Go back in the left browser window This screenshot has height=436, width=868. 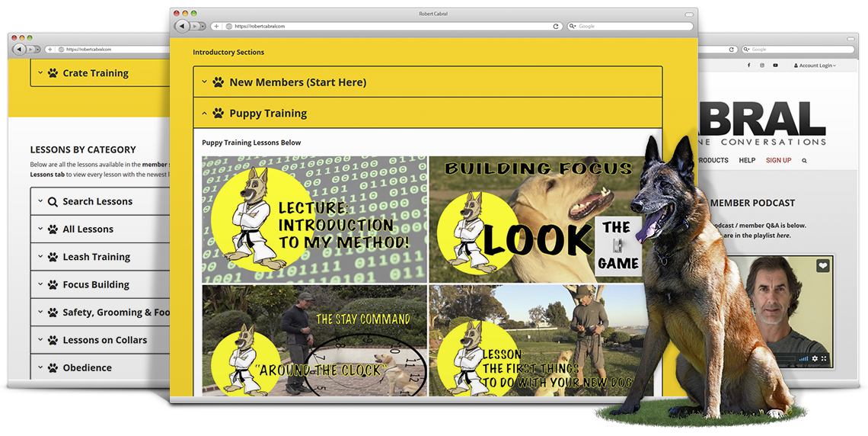tap(19, 50)
